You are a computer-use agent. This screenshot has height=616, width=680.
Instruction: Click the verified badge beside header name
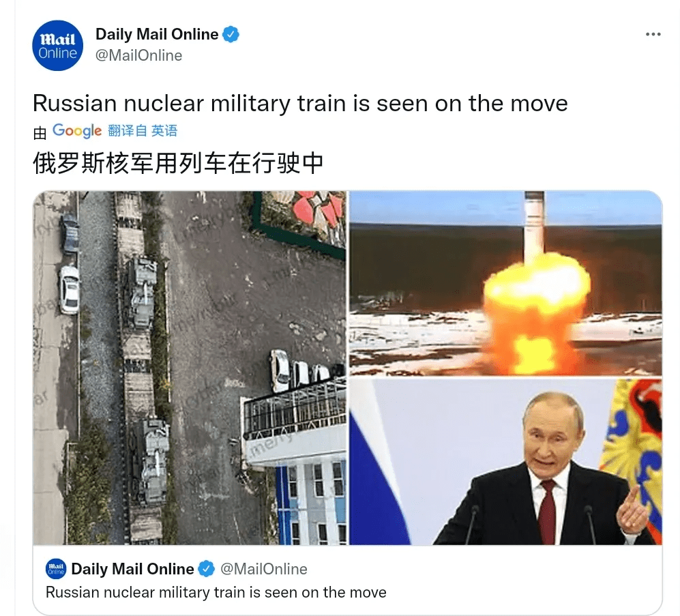point(231,34)
